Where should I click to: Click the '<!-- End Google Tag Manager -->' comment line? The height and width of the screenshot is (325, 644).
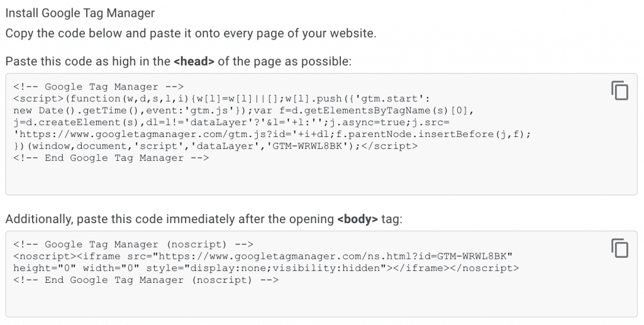pyautogui.click(x=111, y=158)
